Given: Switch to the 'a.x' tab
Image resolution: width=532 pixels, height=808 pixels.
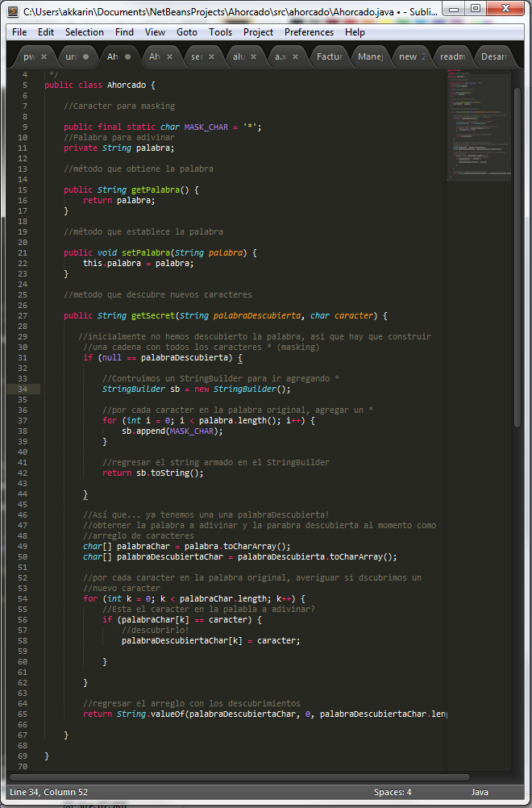Looking at the screenshot, I should (x=281, y=56).
